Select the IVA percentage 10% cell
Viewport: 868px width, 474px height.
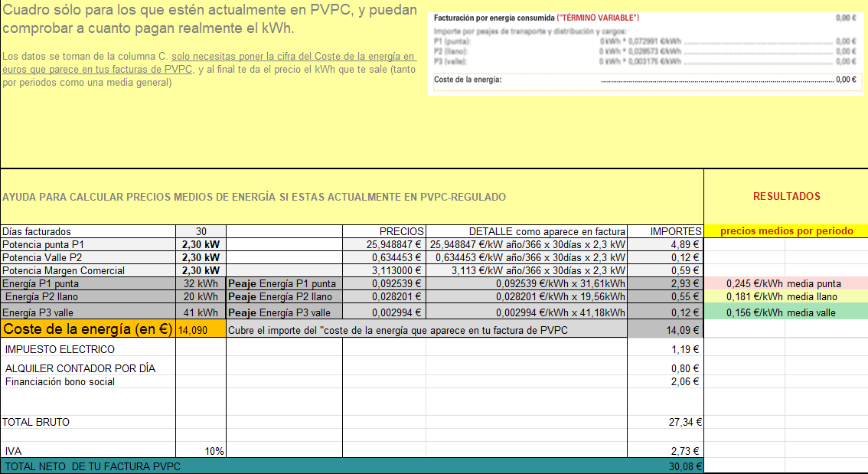[201, 451]
